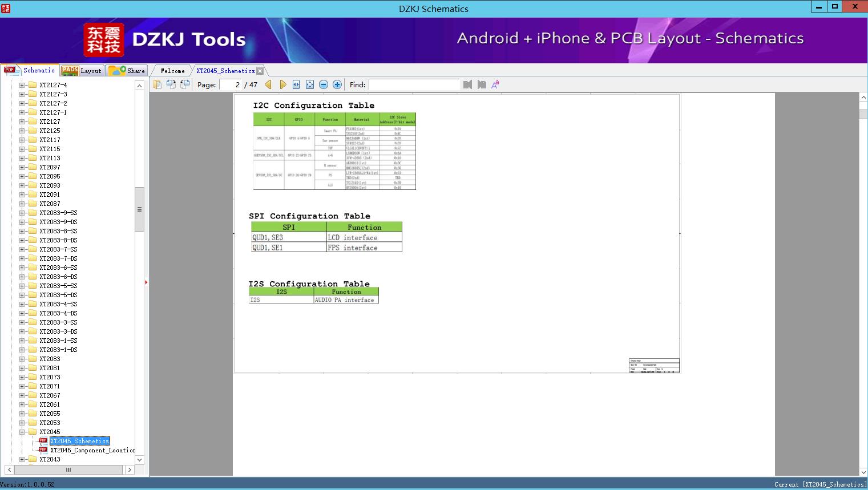Screen dimensions: 868x490
Task: Click the third page-rotate toolbar icon
Action: 184,84
